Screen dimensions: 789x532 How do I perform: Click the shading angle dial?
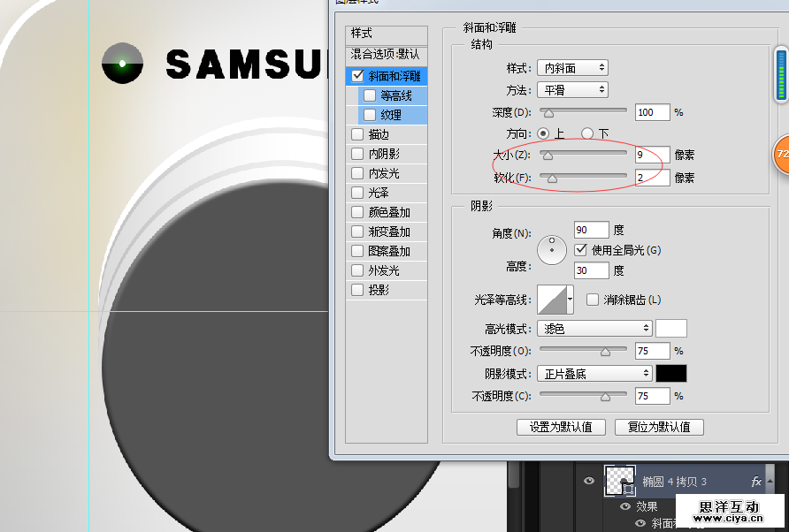pos(553,249)
